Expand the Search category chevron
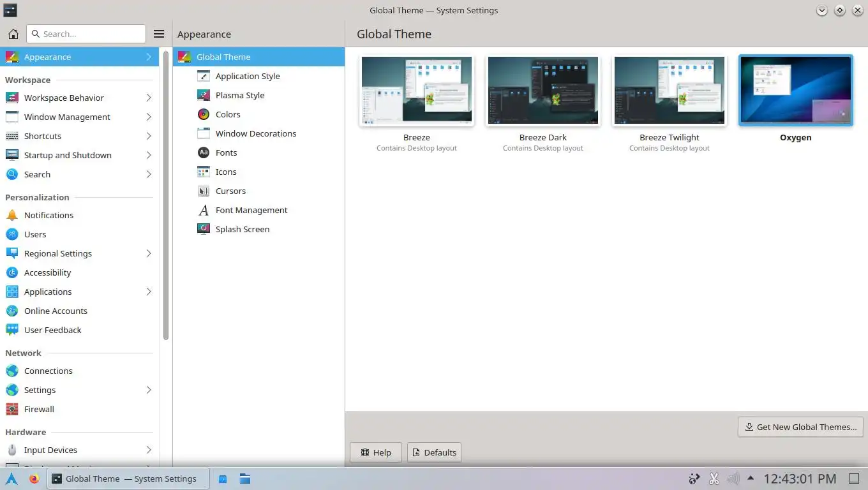This screenshot has height=490, width=868. tap(149, 174)
